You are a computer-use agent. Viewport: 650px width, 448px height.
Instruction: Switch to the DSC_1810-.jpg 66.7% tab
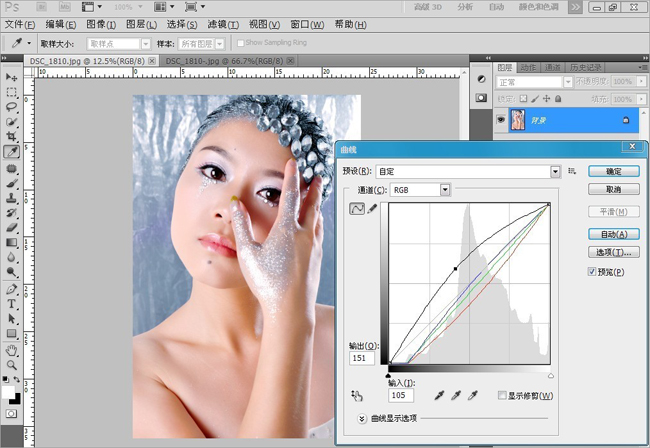click(224, 61)
